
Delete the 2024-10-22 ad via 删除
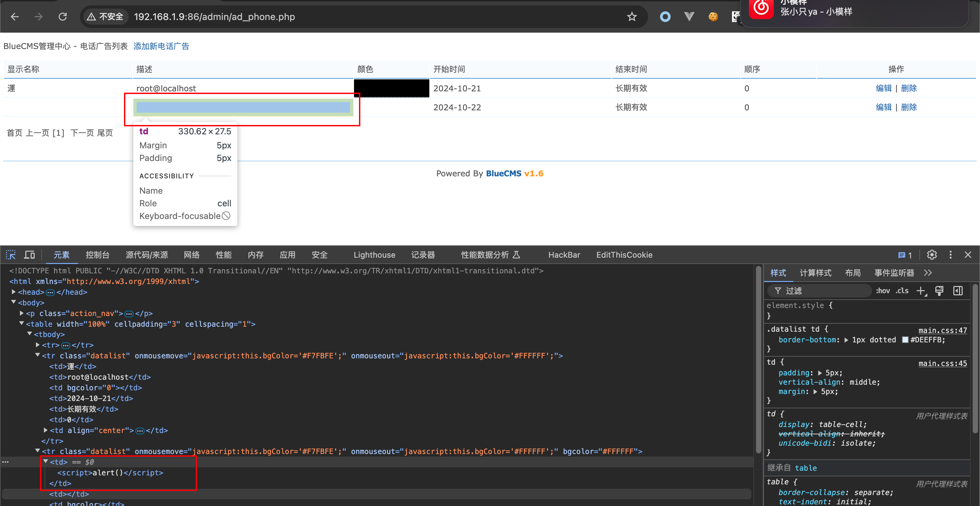coord(908,107)
